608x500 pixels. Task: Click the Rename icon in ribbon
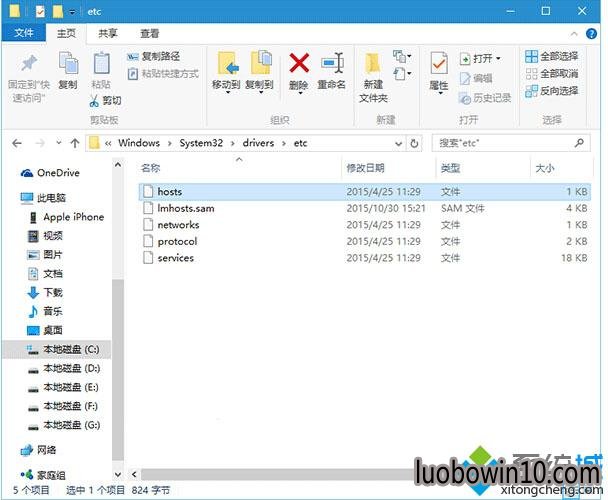coord(332,65)
